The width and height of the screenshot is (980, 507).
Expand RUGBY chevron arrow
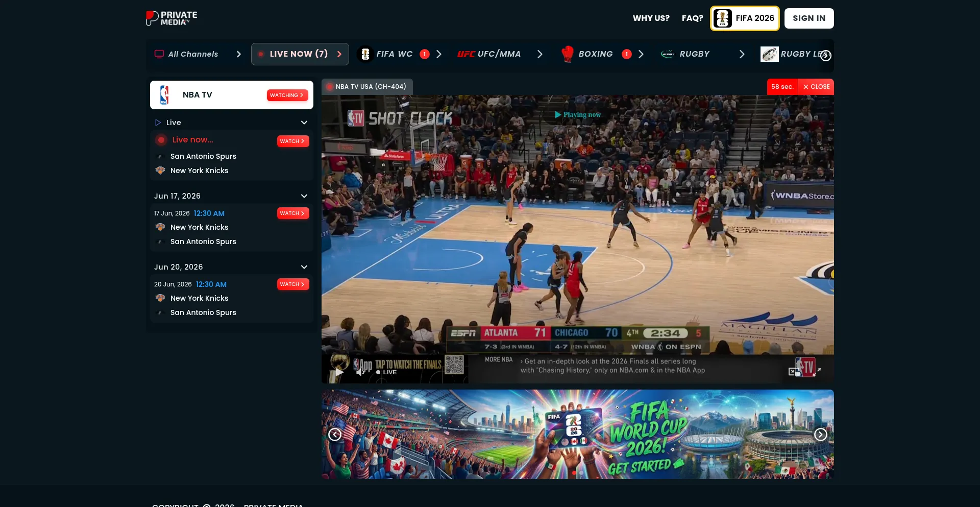(x=742, y=54)
